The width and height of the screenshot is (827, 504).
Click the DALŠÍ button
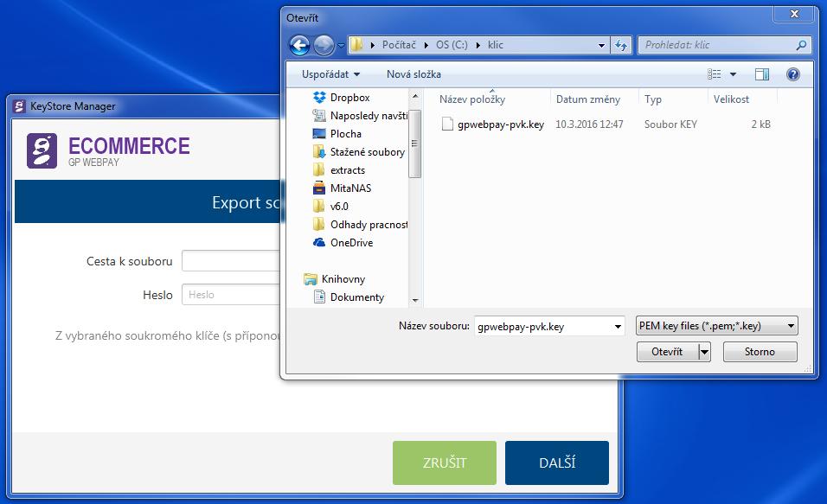click(x=557, y=463)
